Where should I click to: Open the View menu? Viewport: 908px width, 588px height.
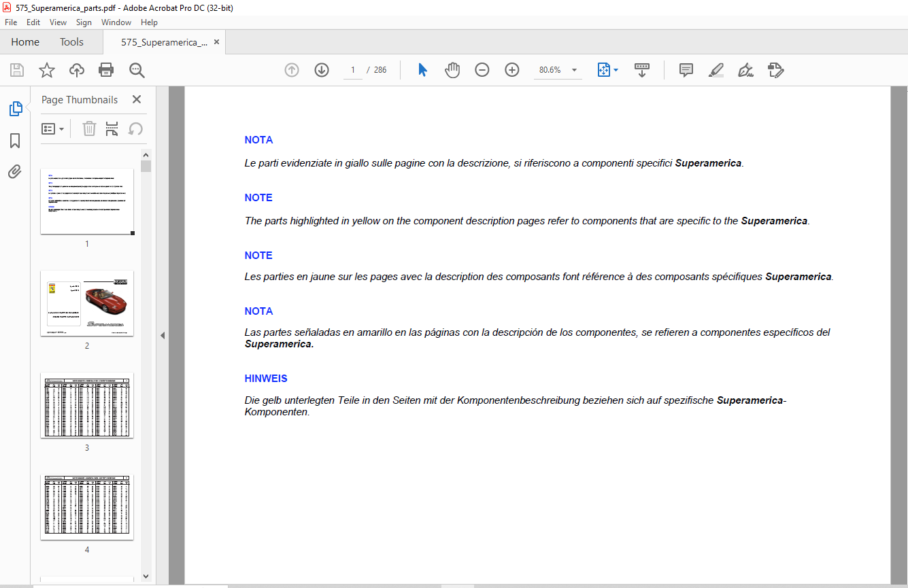58,22
